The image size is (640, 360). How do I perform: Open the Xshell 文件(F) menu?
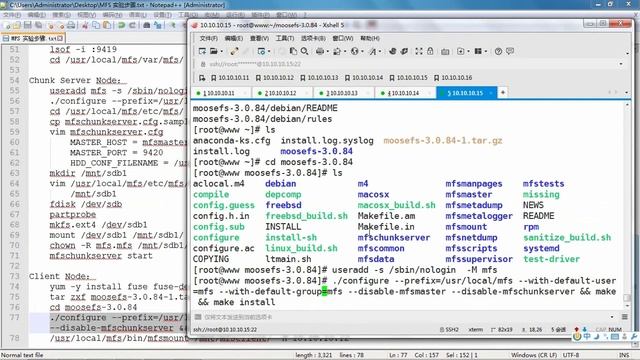coord(208,38)
